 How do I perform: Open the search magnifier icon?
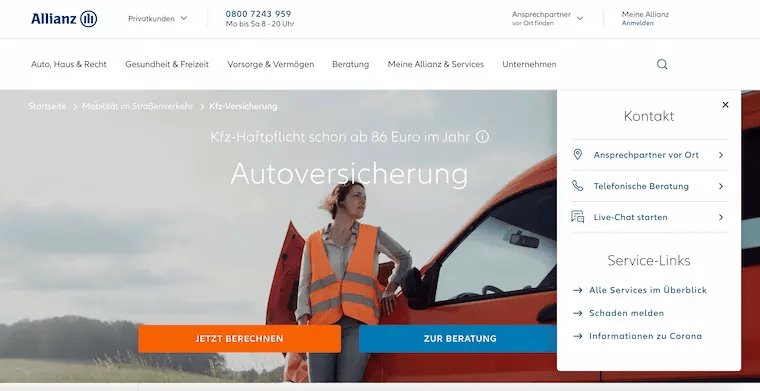(x=662, y=64)
